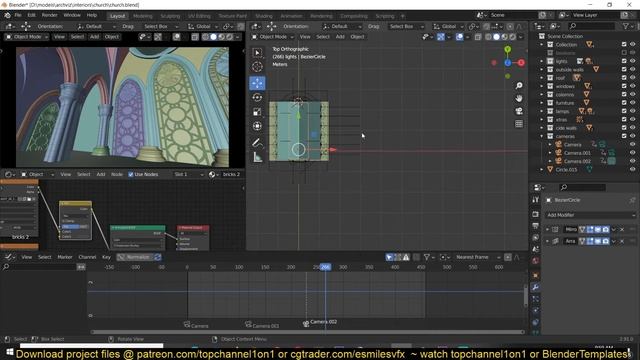The width and height of the screenshot is (640, 360).
Task: Click the green Y axis on navigation gizmo
Action: click(x=507, y=49)
